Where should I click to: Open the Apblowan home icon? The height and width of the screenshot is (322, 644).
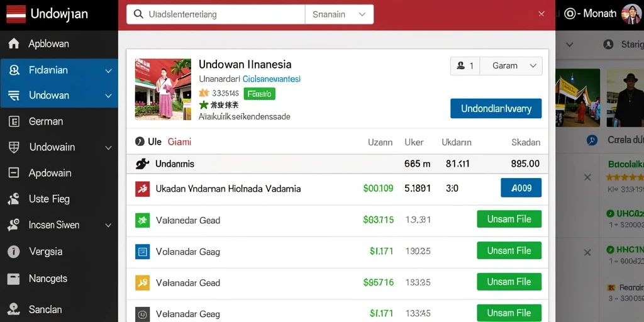[x=14, y=43]
